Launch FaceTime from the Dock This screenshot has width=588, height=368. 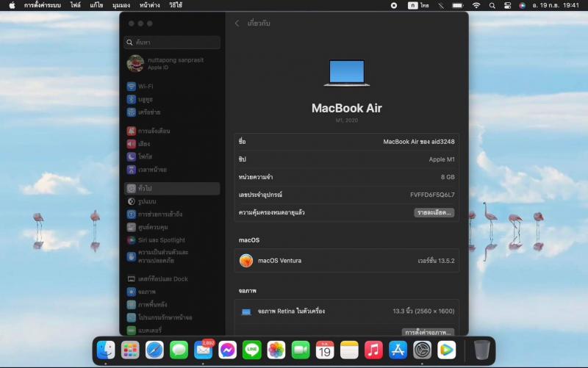click(x=301, y=350)
